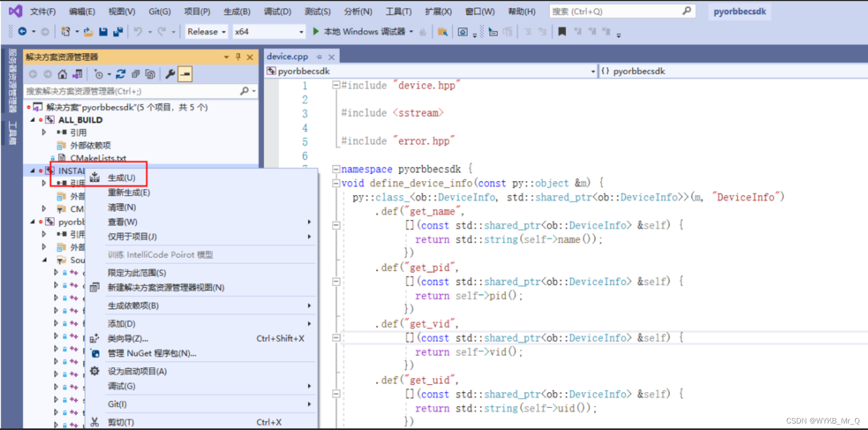The width and height of the screenshot is (868, 430).
Task: Toggle pin on the device.cpp tab
Action: (319, 56)
